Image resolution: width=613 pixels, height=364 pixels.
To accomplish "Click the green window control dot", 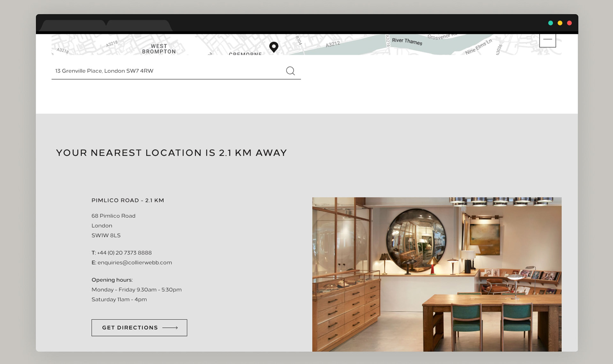I will tap(550, 23).
